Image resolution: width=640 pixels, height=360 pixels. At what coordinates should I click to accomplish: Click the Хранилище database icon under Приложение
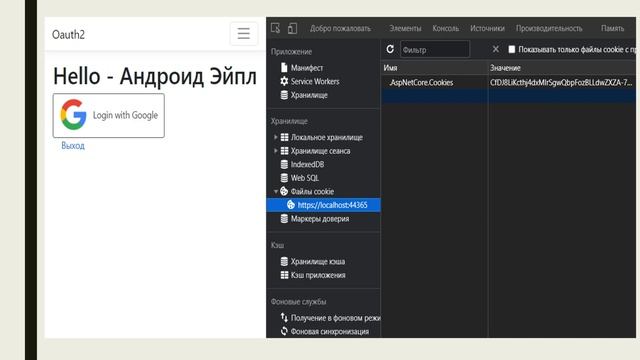click(284, 95)
